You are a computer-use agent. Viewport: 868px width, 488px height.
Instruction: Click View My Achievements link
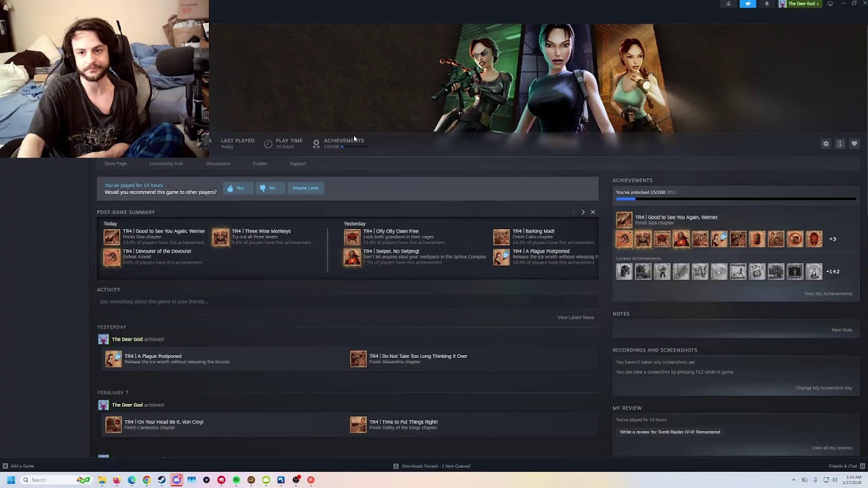coord(828,293)
